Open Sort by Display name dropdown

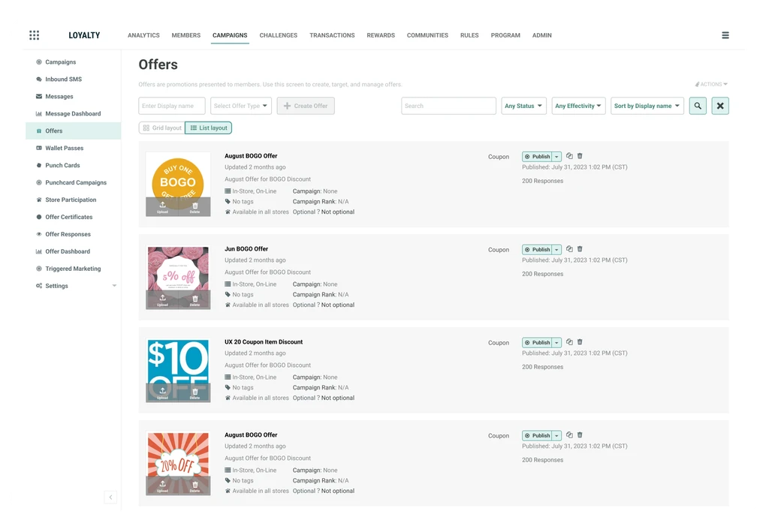tap(647, 106)
